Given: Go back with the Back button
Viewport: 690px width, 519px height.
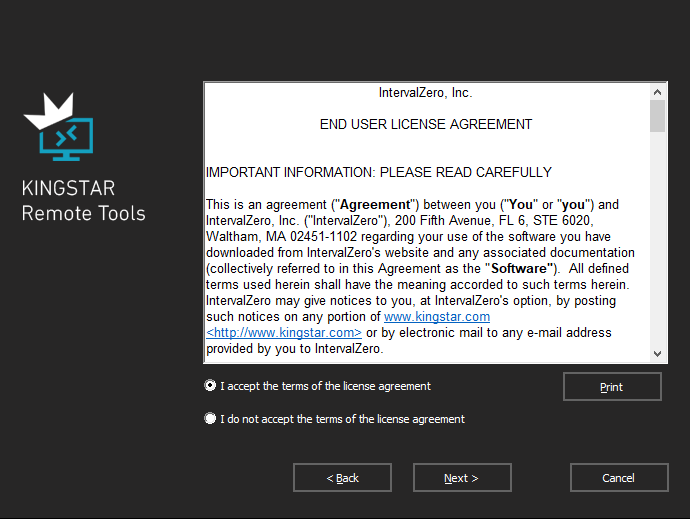Looking at the screenshot, I should pos(342,478).
